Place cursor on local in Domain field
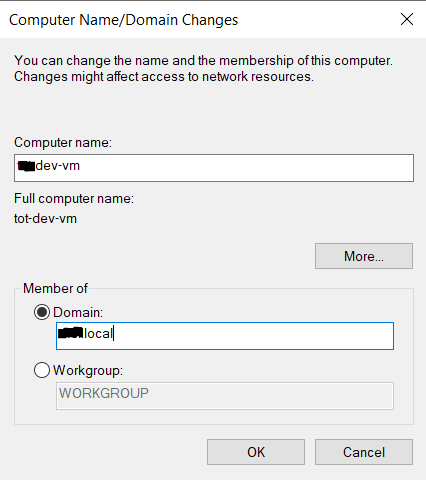Viewport: 426px width, 480px height. 98,333
